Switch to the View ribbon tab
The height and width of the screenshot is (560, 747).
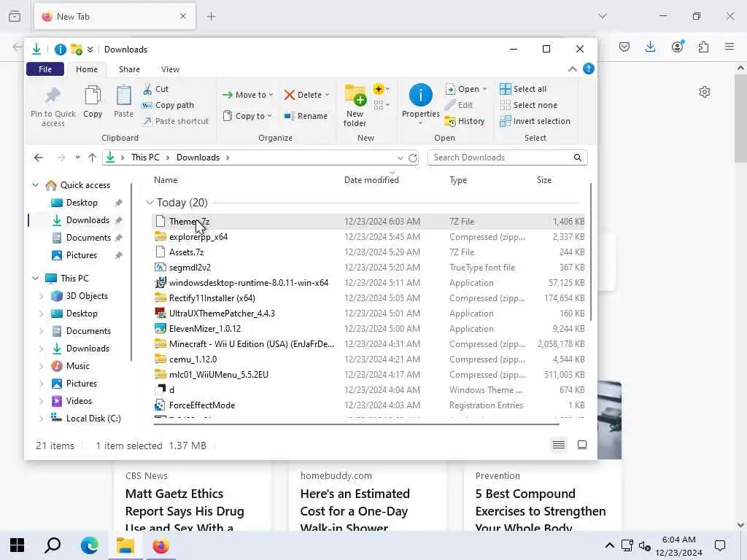coord(170,69)
